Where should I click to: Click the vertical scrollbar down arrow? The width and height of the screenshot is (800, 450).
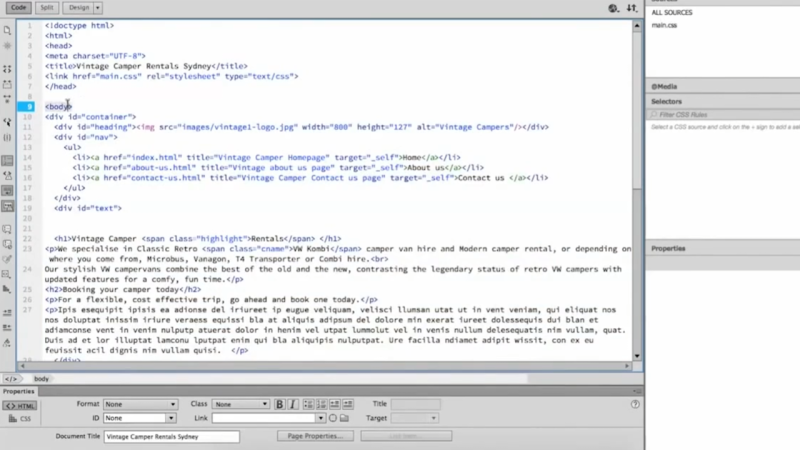coord(637,356)
